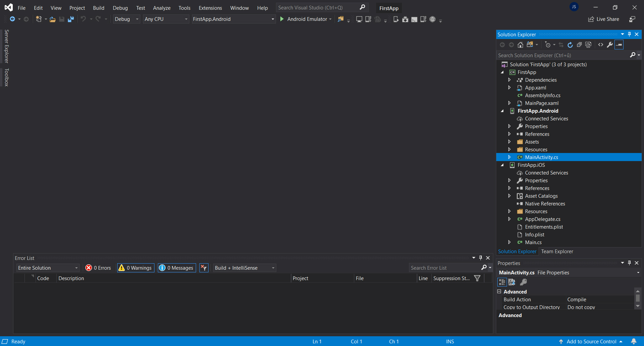Open the solution configuration dropdown showing Debug
This screenshot has width=644, height=346.
point(126,19)
